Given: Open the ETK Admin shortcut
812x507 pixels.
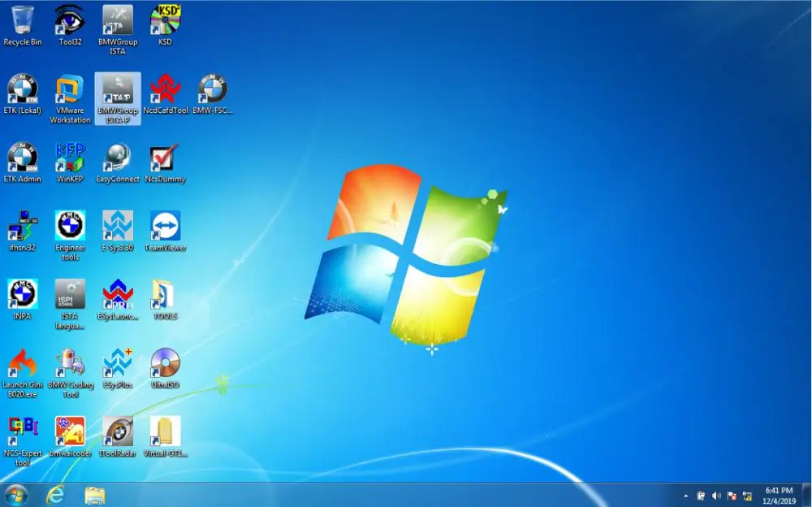Looking at the screenshot, I should coord(22,158).
